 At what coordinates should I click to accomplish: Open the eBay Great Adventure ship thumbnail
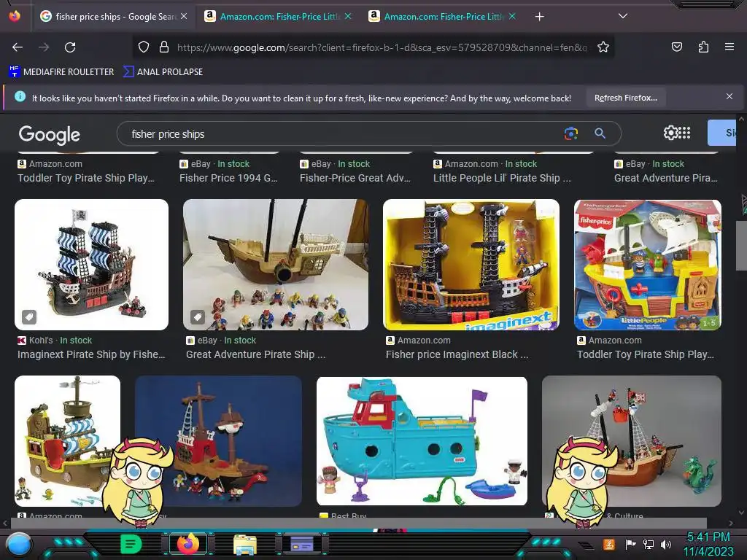[275, 264]
